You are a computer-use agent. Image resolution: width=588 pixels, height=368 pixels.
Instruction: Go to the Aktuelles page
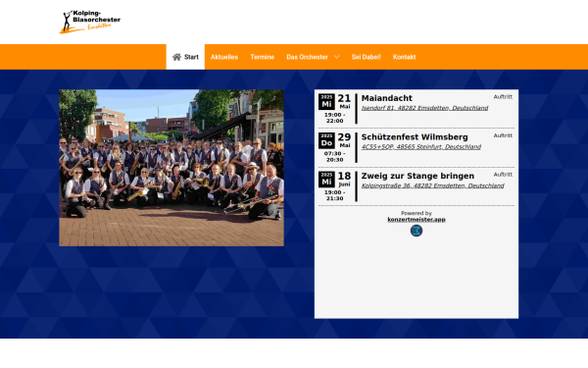(224, 57)
